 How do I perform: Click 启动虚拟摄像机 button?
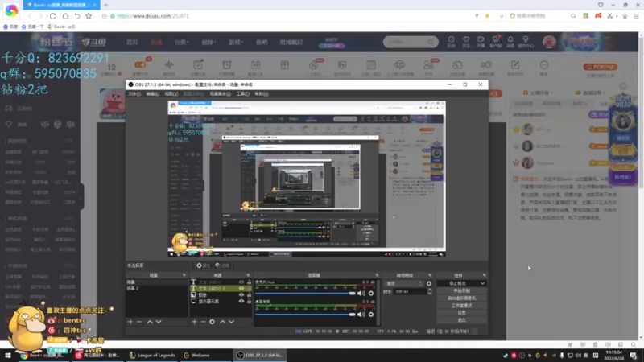461,298
